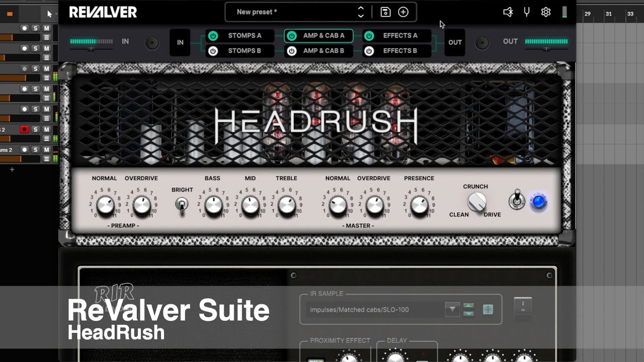Viewport: 644px width, 362px height.
Task: Save the current preset with the disk icon
Action: (x=385, y=12)
